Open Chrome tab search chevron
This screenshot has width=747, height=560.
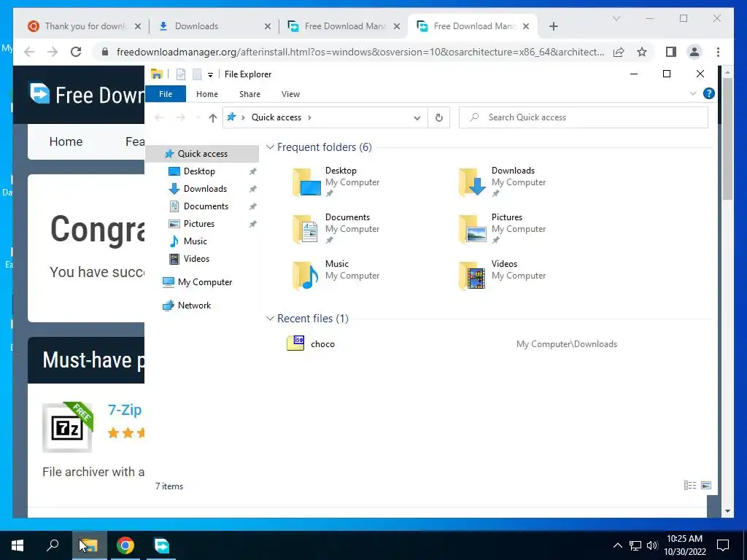click(616, 18)
